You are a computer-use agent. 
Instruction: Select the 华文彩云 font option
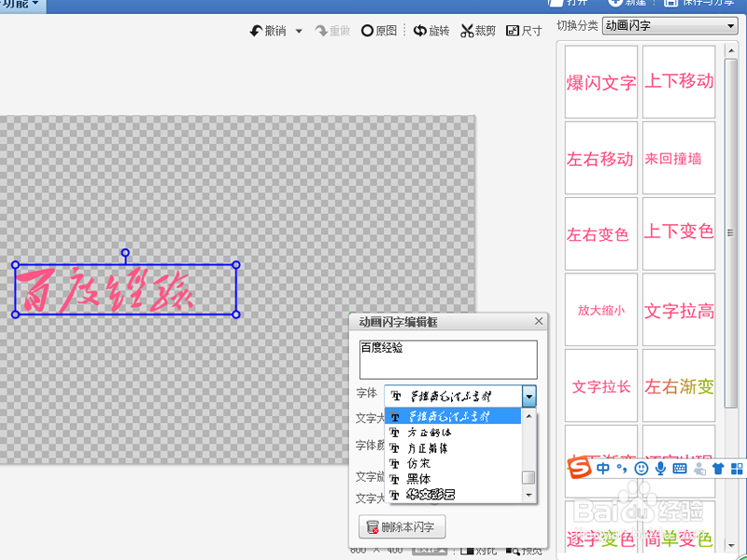[453, 495]
